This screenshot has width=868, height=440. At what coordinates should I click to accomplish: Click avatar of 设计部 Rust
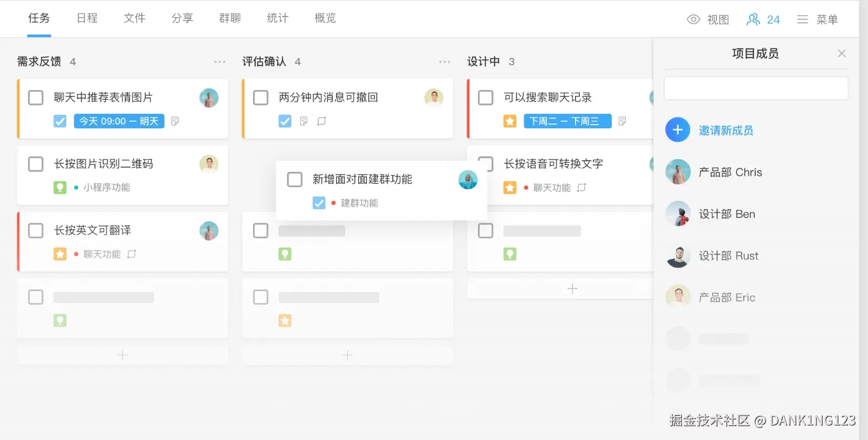678,256
